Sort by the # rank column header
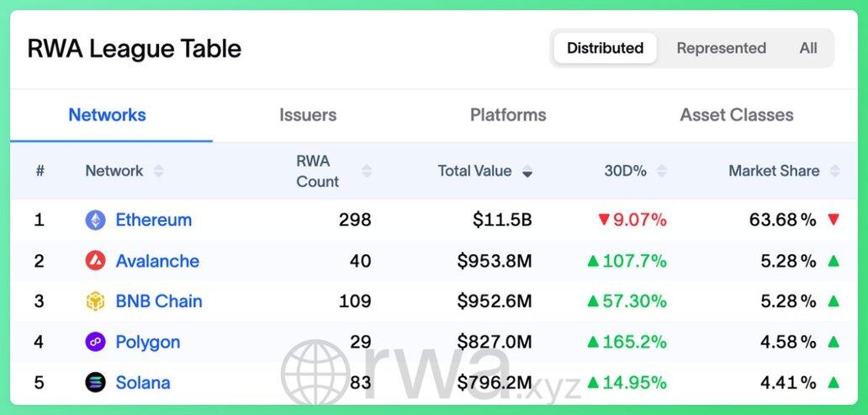The image size is (868, 415). click(x=40, y=171)
